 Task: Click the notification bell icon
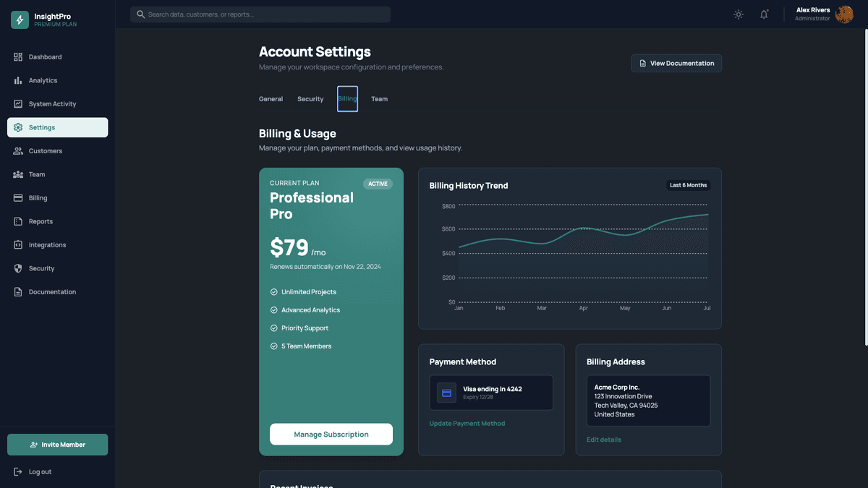tap(764, 14)
